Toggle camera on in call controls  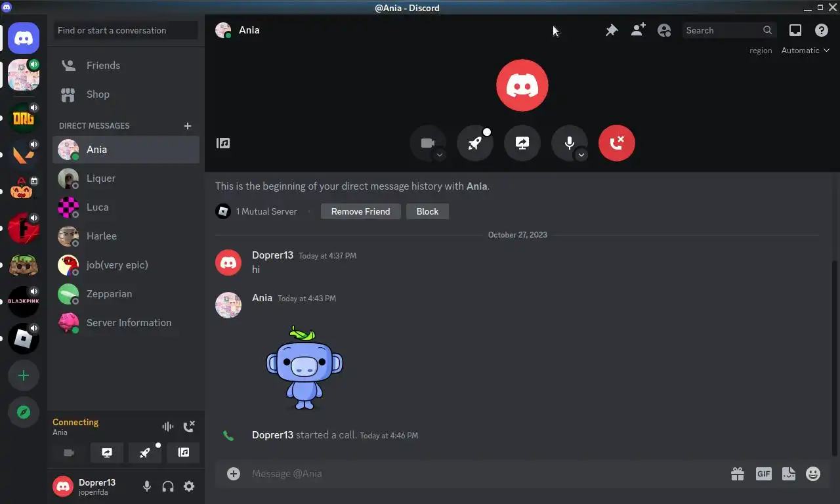click(428, 143)
